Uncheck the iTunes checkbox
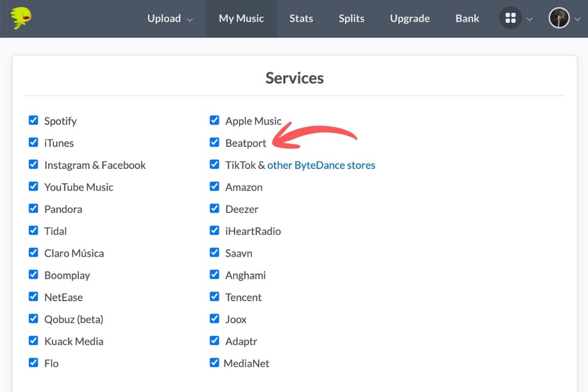 click(x=33, y=142)
